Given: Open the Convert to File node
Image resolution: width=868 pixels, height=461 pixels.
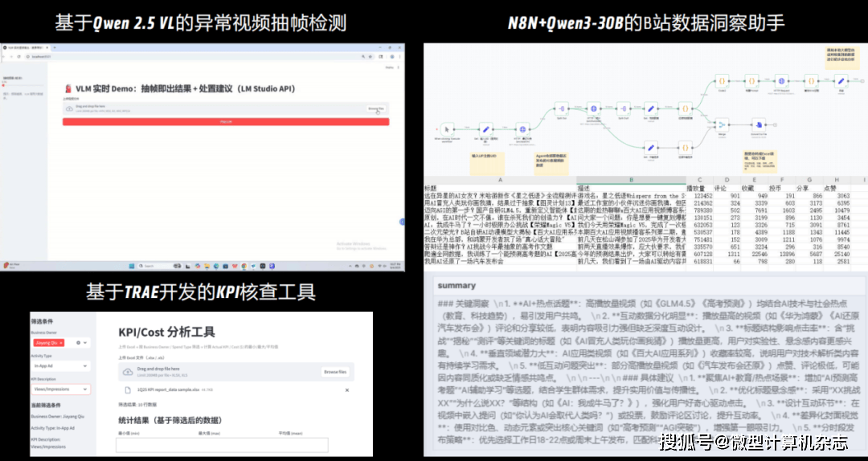Looking at the screenshot, I should (x=757, y=124).
